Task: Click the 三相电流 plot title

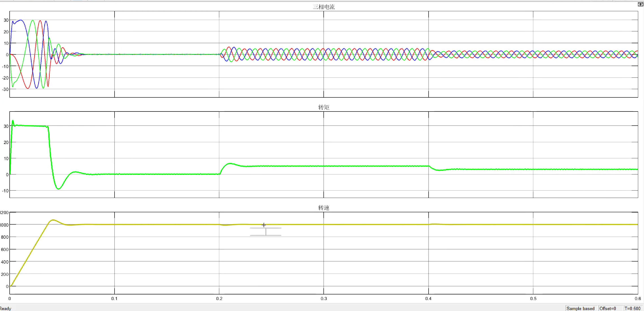Action: pos(323,7)
